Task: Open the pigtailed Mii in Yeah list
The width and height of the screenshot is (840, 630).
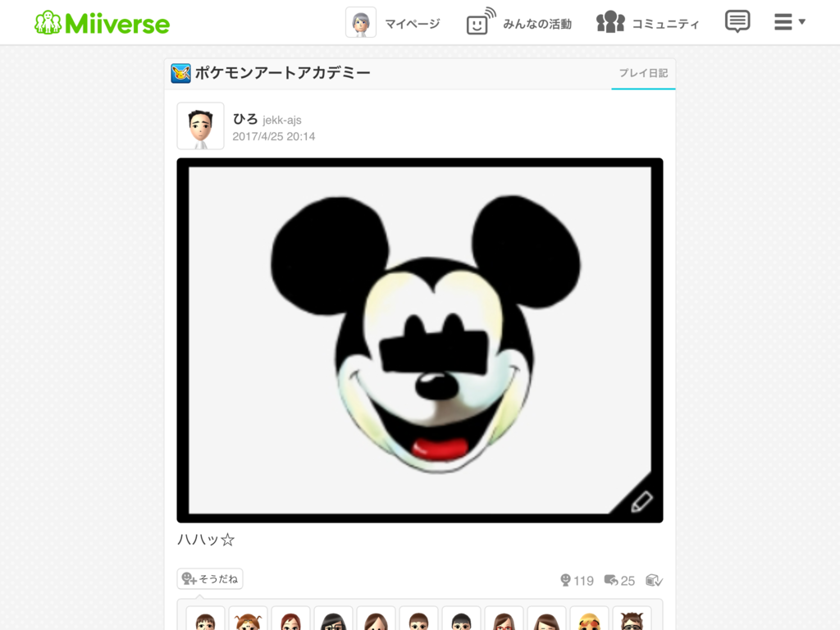Action: pos(248,619)
